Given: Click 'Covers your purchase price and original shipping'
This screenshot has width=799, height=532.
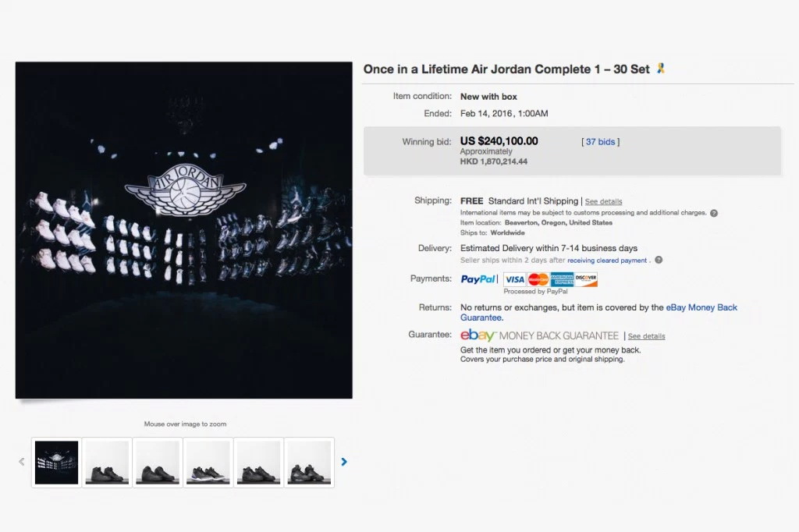Looking at the screenshot, I should 542,360.
